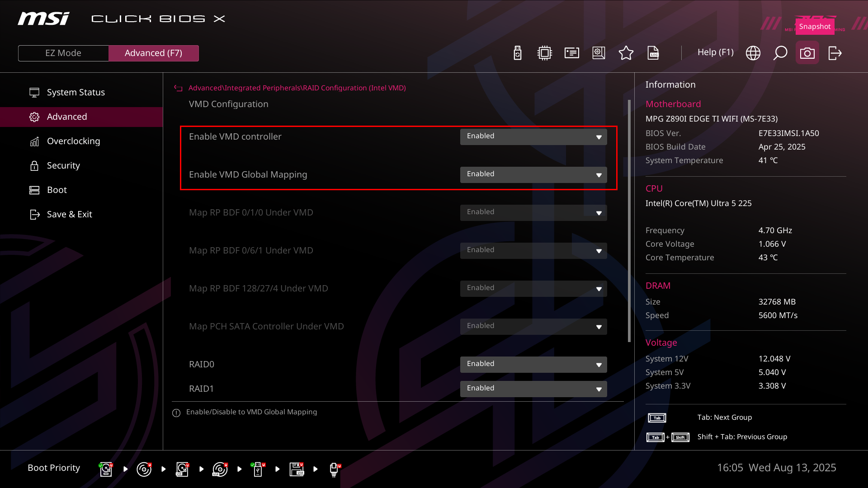Click the Enable VMD controller label
Image resolution: width=868 pixels, height=488 pixels.
(235, 136)
